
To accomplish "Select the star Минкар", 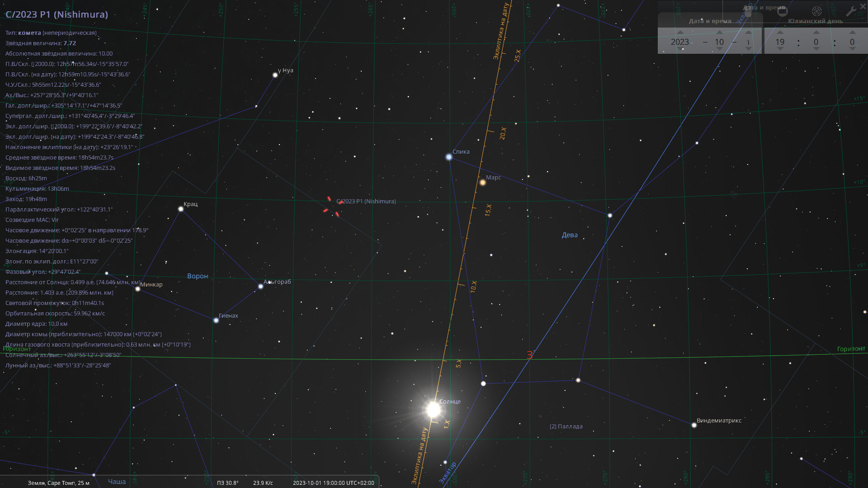I will pos(138,289).
